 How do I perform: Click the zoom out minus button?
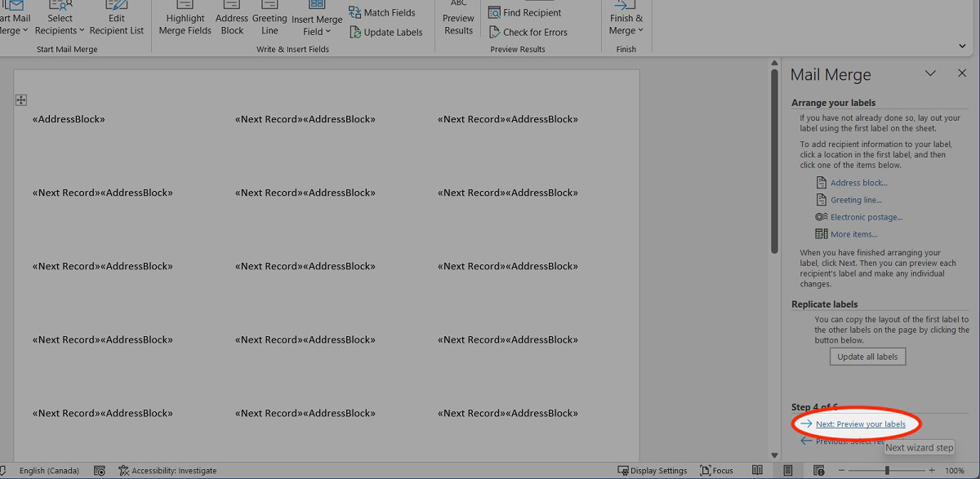click(x=841, y=471)
